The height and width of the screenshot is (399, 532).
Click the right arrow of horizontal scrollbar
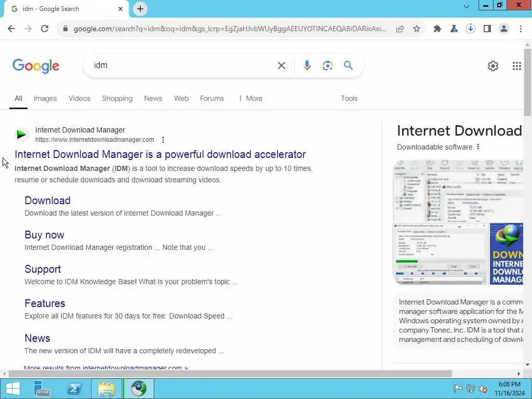(x=519, y=374)
